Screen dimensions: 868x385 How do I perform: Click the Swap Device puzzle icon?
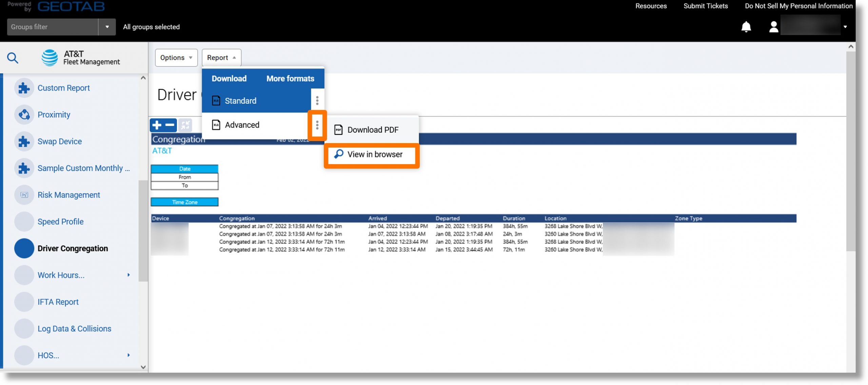(23, 141)
